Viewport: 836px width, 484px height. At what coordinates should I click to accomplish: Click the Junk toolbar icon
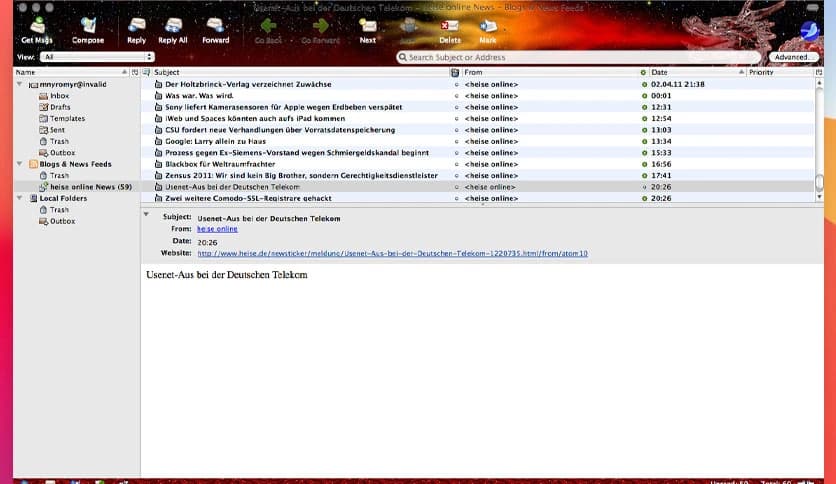click(408, 26)
